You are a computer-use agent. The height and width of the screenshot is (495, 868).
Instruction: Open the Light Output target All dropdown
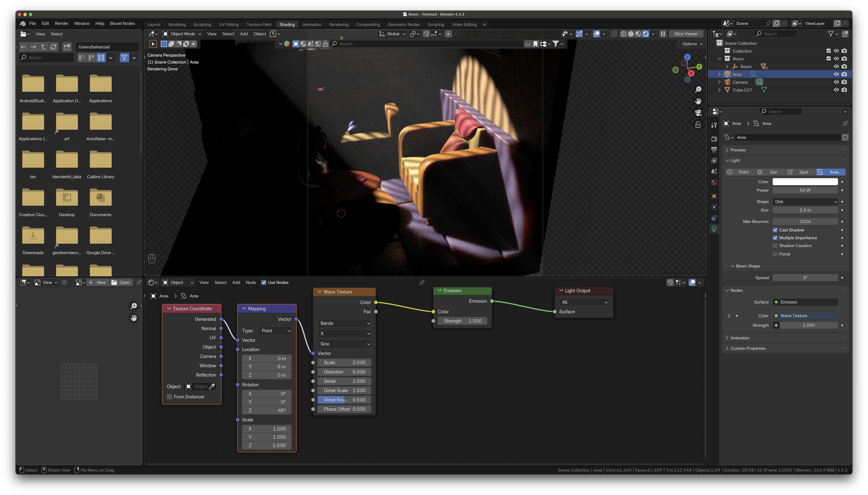[584, 302]
